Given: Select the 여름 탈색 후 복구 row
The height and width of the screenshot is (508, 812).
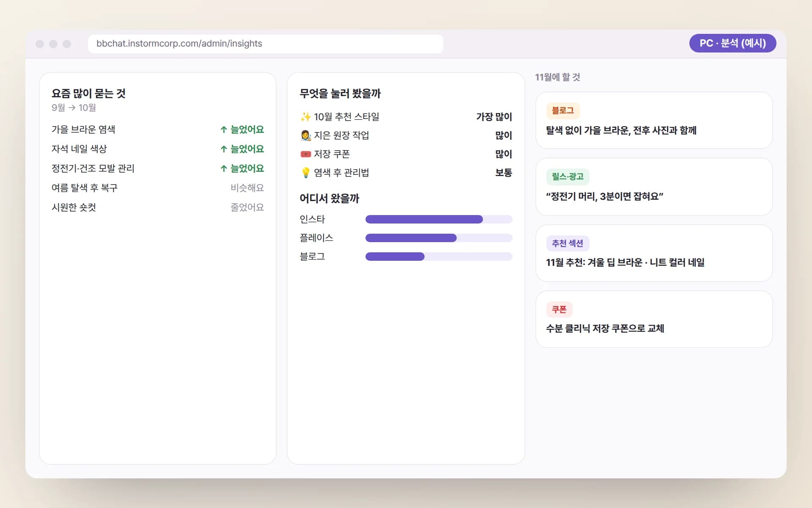Looking at the screenshot, I should [157, 188].
